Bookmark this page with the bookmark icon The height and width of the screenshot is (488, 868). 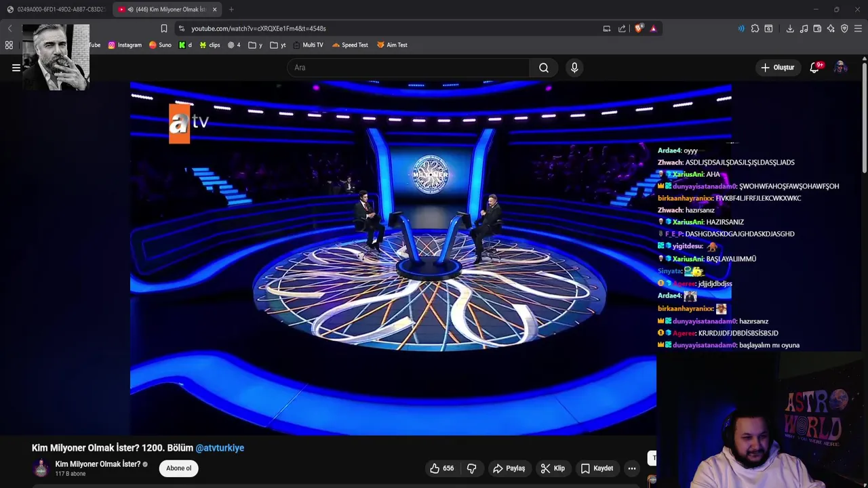pos(164,28)
